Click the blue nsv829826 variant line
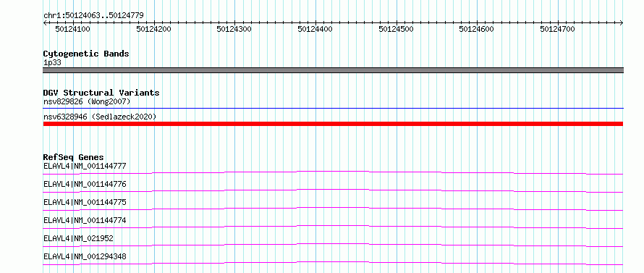 point(333,109)
